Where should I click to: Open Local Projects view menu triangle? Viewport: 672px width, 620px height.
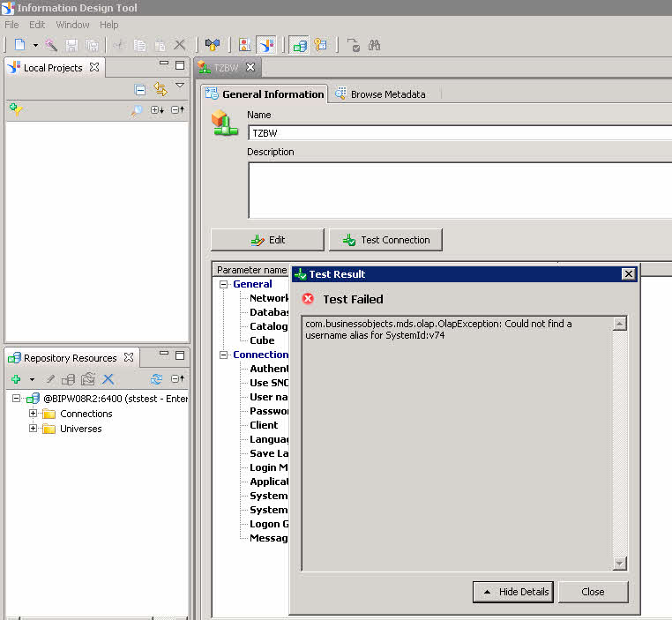(180, 86)
